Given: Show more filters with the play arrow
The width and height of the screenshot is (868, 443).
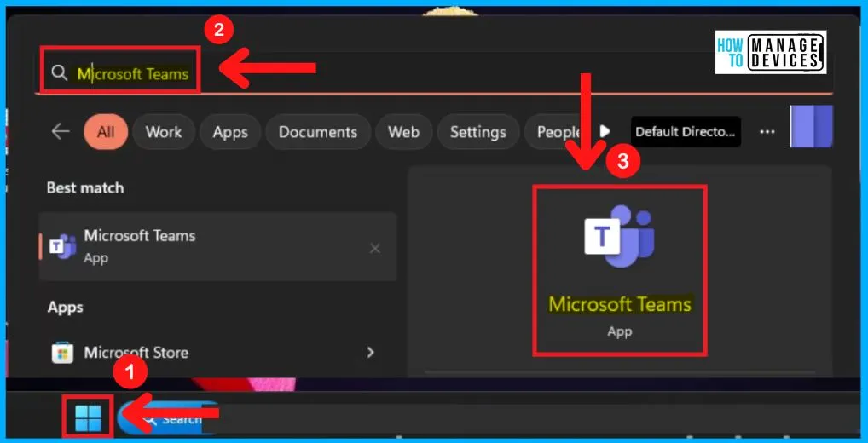Looking at the screenshot, I should [605, 132].
